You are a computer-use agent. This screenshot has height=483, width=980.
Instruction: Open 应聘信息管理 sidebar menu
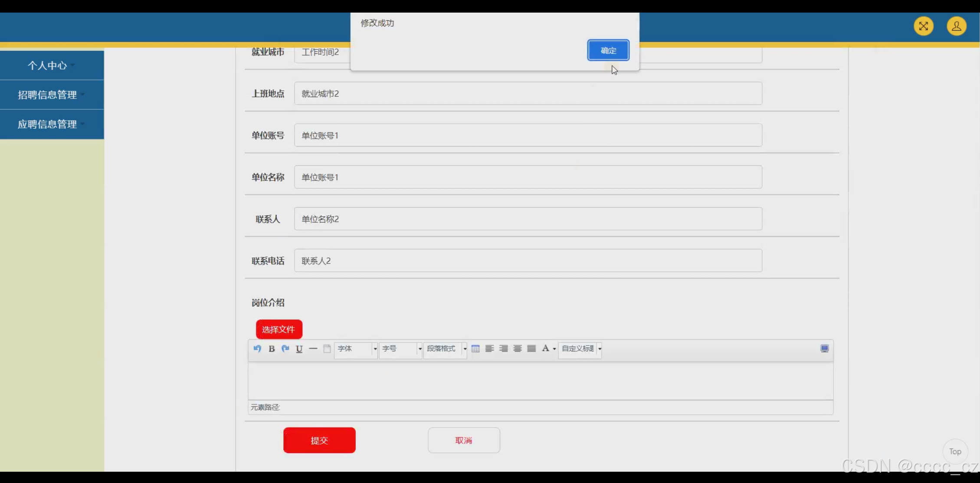coord(48,124)
